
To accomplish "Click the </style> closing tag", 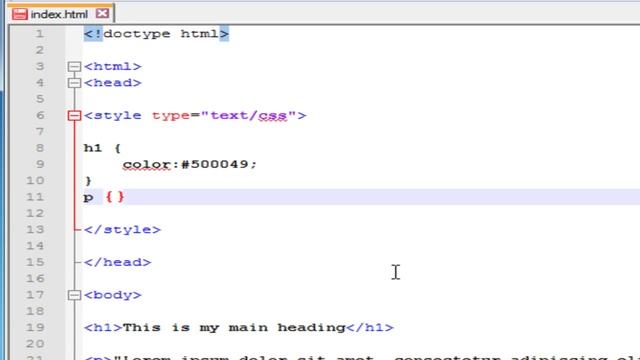I will pyautogui.click(x=122, y=230).
